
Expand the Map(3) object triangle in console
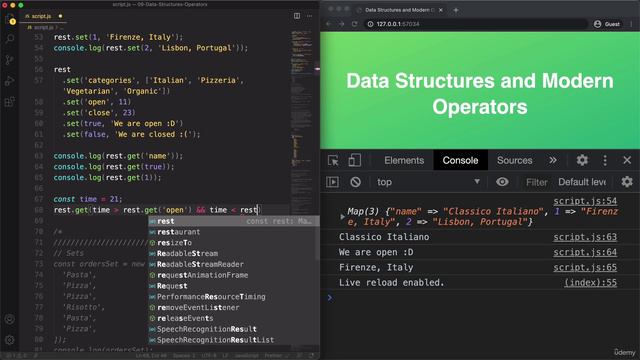click(342, 217)
